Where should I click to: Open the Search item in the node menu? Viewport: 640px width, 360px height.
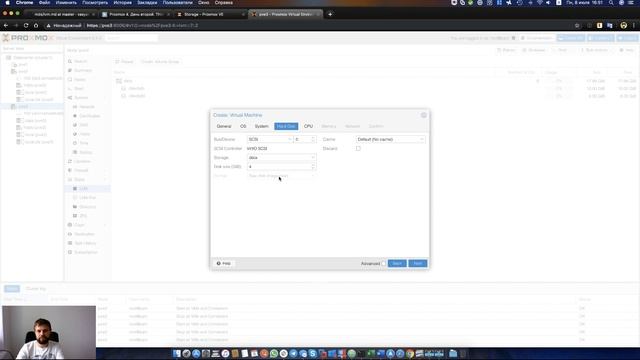pos(87,62)
